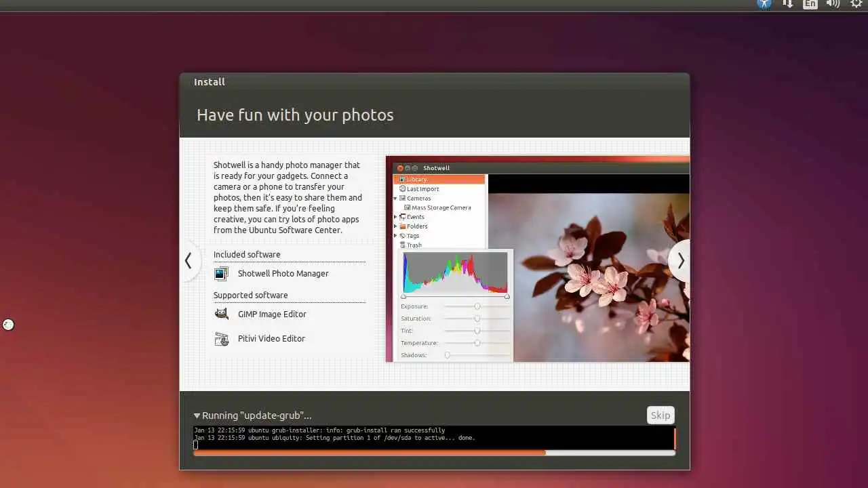Click the "Running "update-grub"..." status text

point(257,415)
